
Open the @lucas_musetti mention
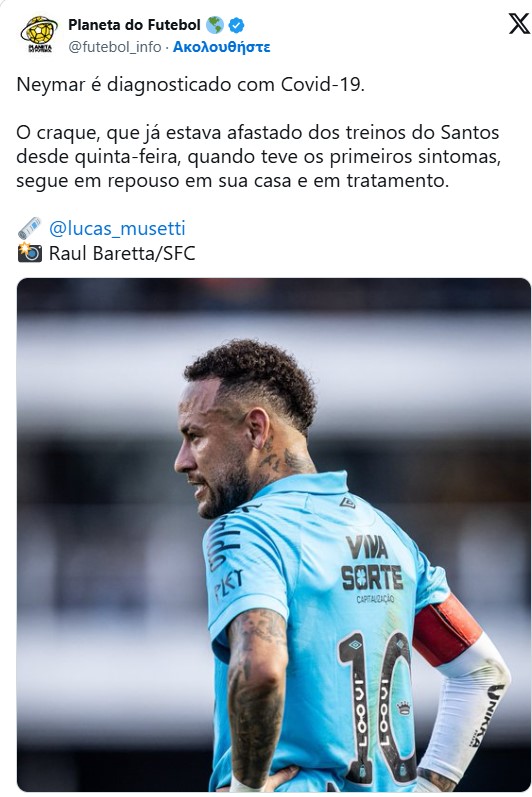[x=117, y=228]
